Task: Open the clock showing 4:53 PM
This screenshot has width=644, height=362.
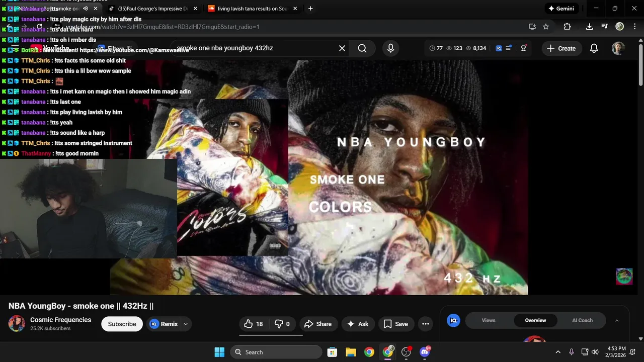Action: (x=616, y=352)
